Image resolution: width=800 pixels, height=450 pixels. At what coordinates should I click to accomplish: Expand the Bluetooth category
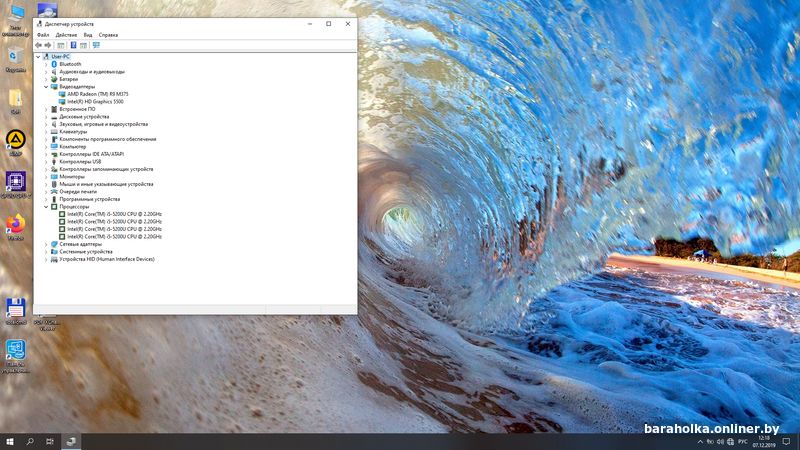(x=46, y=64)
